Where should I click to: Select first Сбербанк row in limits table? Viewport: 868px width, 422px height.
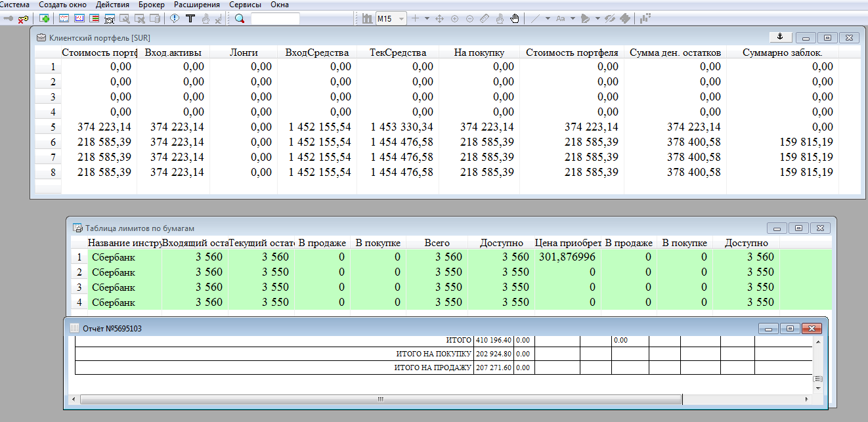coord(113,257)
